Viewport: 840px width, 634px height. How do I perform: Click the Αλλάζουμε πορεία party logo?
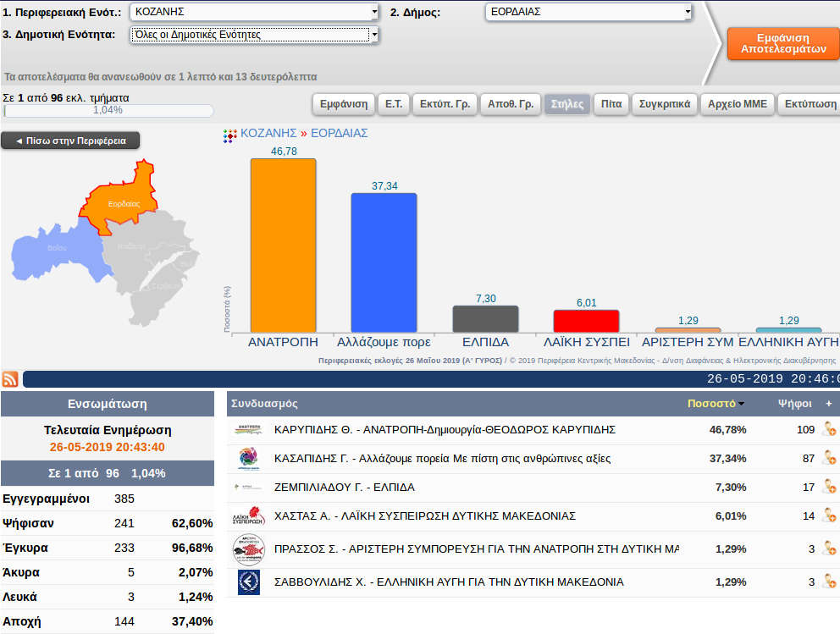pos(249,459)
